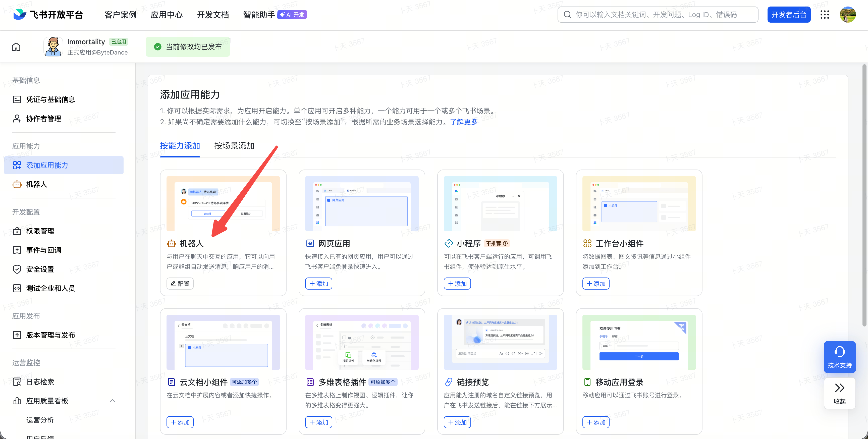This screenshot has height=439, width=868.
Task: Click the search magnifier icon
Action: pyautogui.click(x=567, y=15)
